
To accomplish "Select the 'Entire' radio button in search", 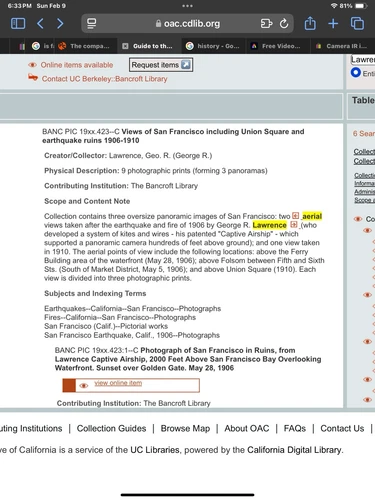I will pos(356,73).
